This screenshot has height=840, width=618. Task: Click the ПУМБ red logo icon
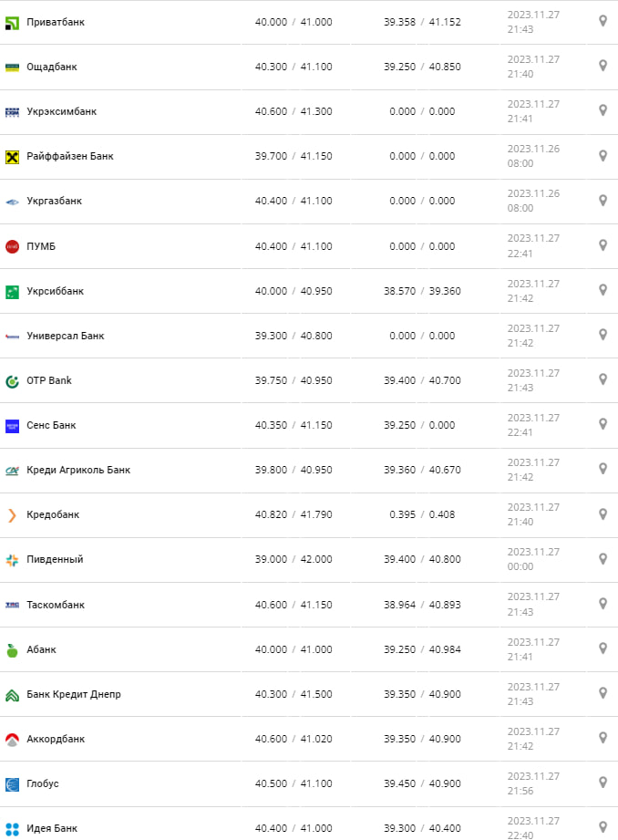[x=13, y=246]
